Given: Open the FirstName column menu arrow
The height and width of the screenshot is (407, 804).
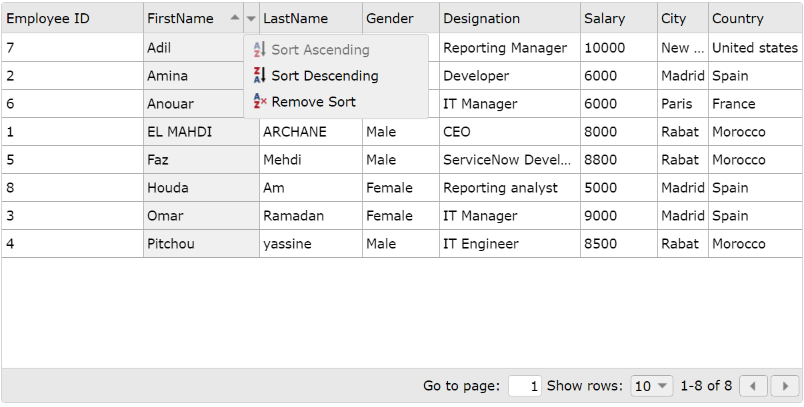Looking at the screenshot, I should tap(251, 18).
